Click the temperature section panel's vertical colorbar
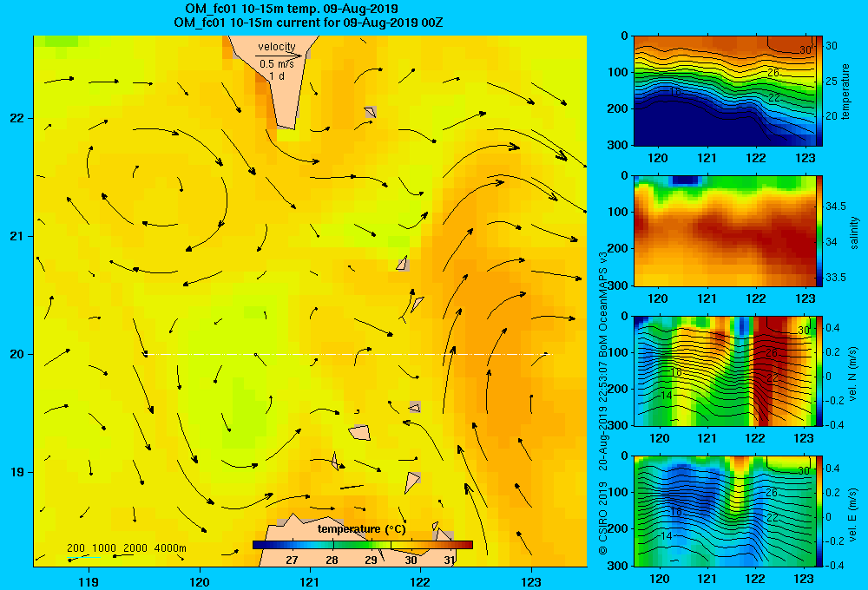Image resolution: width=868 pixels, height=590 pixels. click(819, 91)
